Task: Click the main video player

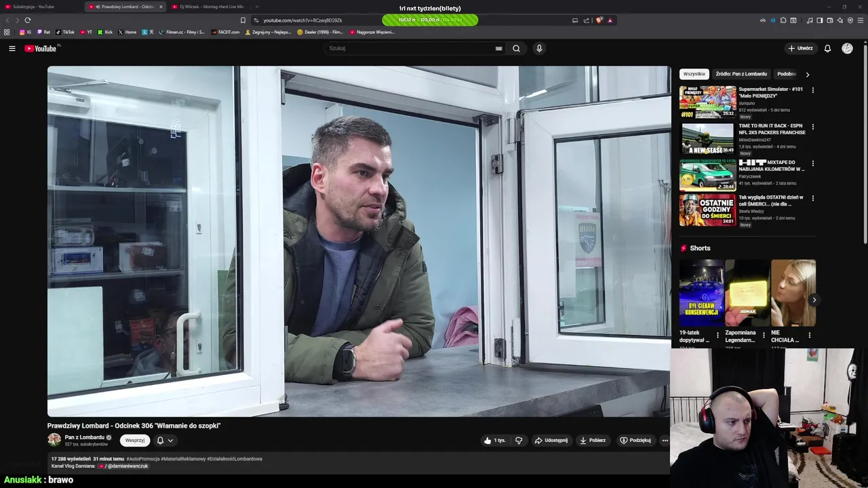Action: tap(359, 241)
